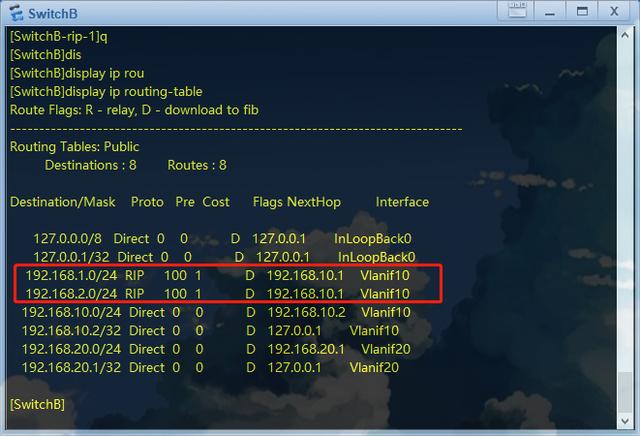The width and height of the screenshot is (640, 436).
Task: Click destination 192.168.20.0/24
Action: [x=71, y=349]
